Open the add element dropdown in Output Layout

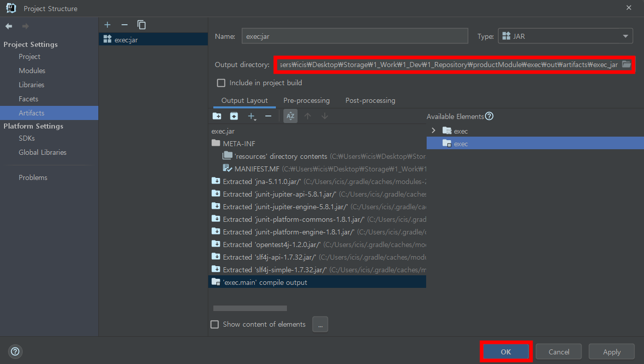point(252,116)
